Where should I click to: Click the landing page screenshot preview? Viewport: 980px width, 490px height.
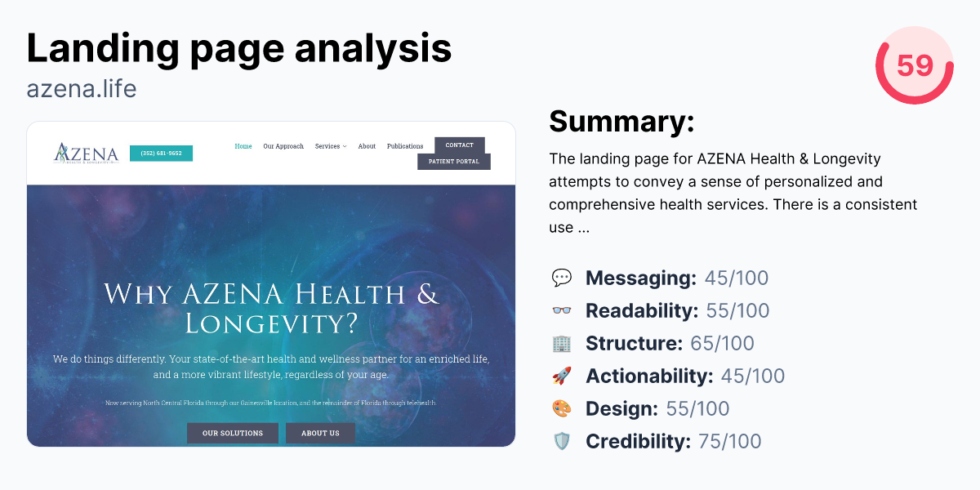[271, 284]
